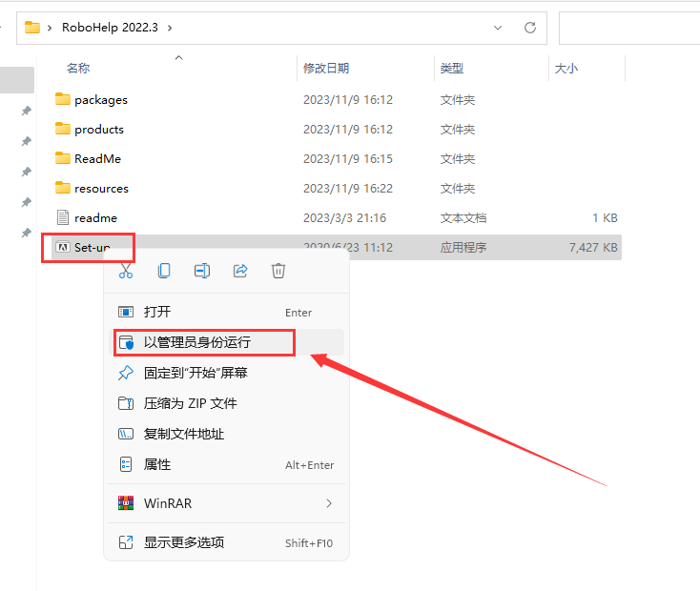Click the RoboHelp 2022.3 breadcrumb

(110, 28)
